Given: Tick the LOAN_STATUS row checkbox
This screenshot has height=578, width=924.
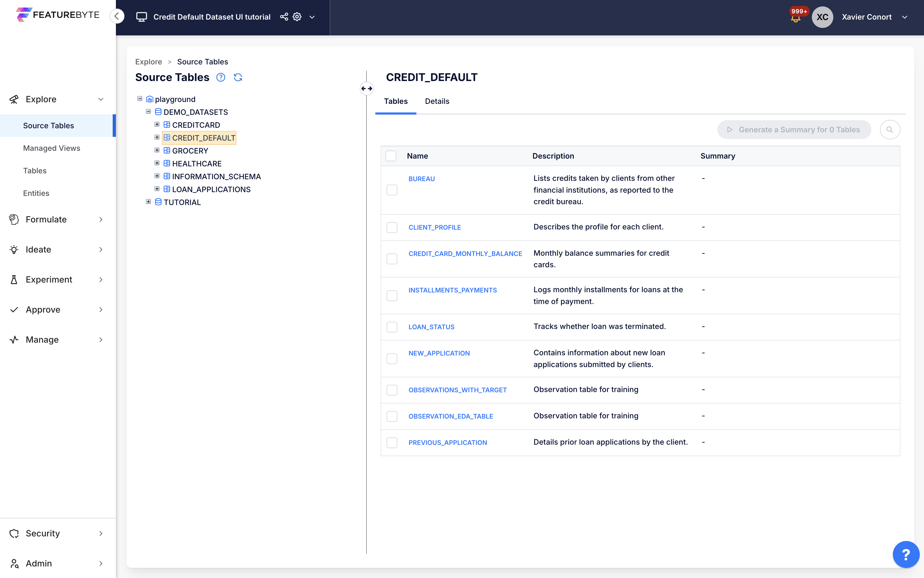Looking at the screenshot, I should point(392,327).
